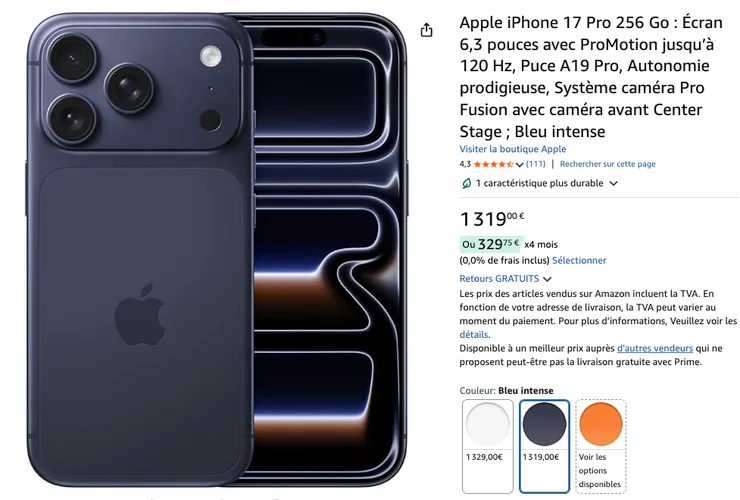Image resolution: width=740 pixels, height=500 pixels.
Task: Select the Bleu intense color swatch
Action: [544, 424]
